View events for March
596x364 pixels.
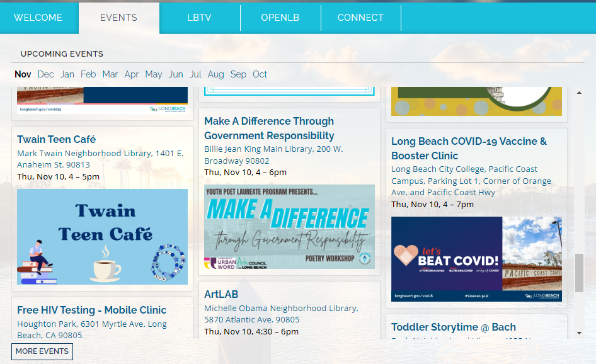pos(110,74)
